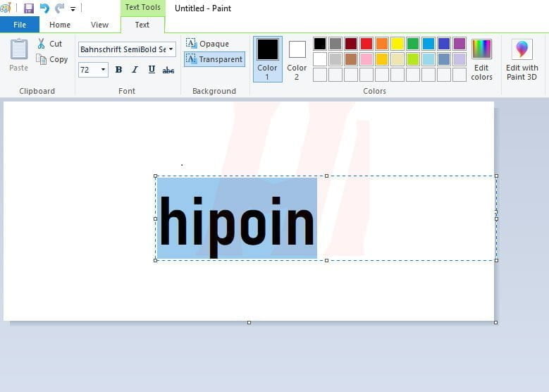Pick the red color swatch
The image size is (549, 392).
pyautogui.click(x=366, y=44)
